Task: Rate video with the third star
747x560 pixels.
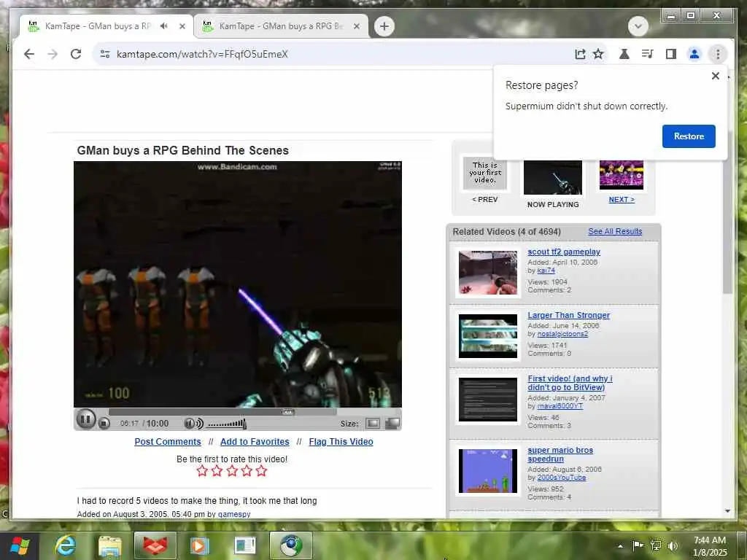Action: click(232, 471)
